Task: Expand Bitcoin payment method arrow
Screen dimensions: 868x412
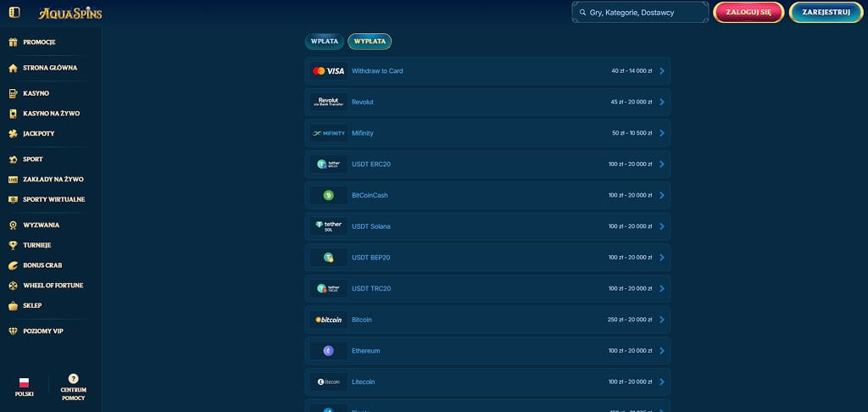Action: click(x=662, y=320)
